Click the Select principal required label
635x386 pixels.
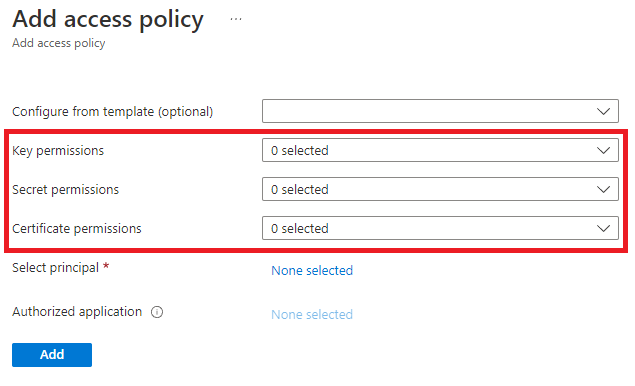(61, 268)
